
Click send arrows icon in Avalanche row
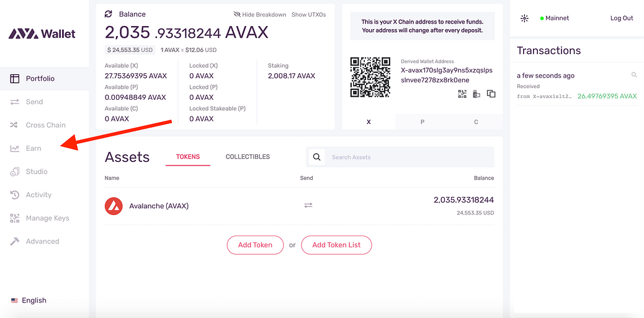pos(308,205)
